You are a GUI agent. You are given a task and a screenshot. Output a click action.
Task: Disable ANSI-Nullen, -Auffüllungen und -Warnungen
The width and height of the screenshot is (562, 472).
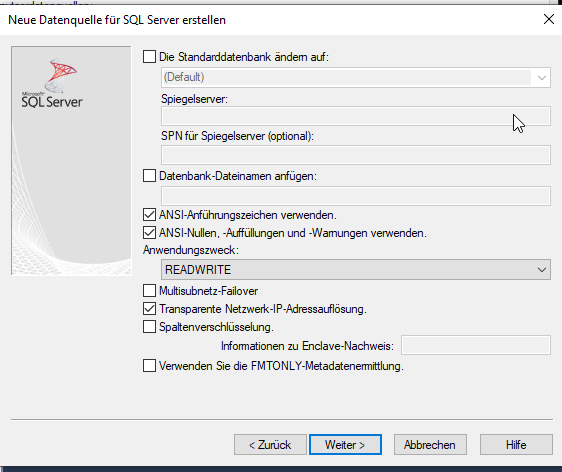149,233
